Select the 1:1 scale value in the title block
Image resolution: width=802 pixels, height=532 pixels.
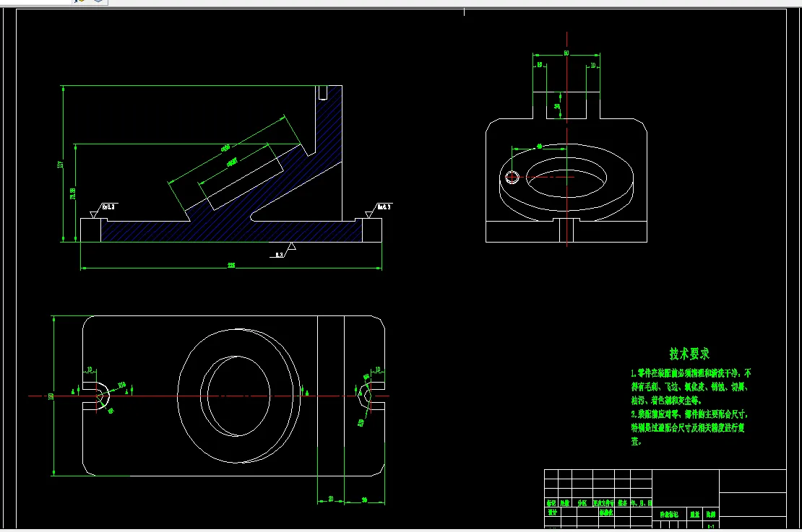(711, 526)
